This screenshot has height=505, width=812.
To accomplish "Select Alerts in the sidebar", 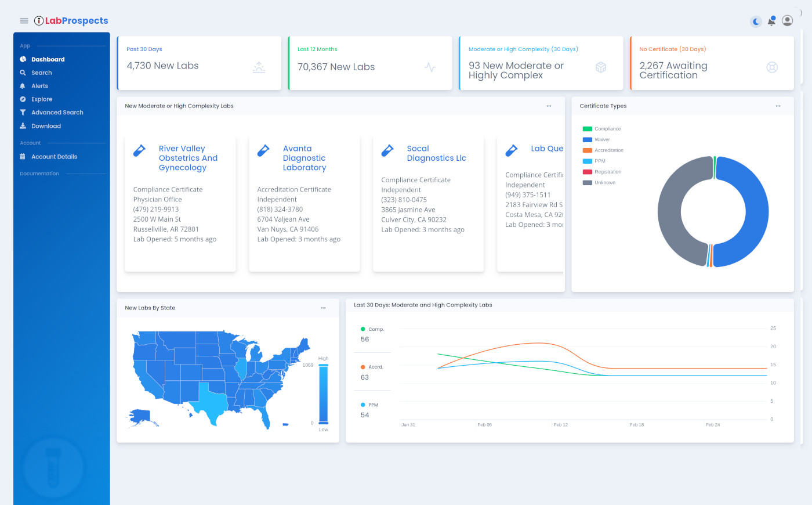I will click(x=39, y=86).
